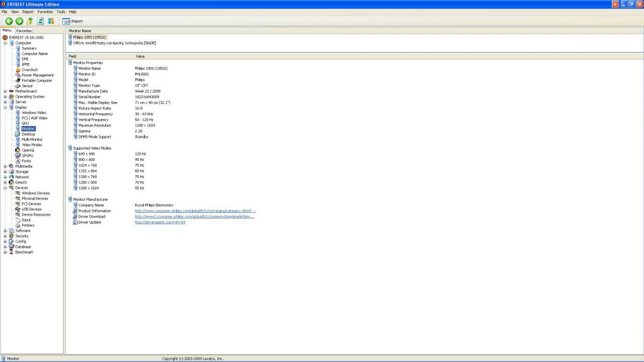Open the PCI / AGP Video icon

coord(18,118)
